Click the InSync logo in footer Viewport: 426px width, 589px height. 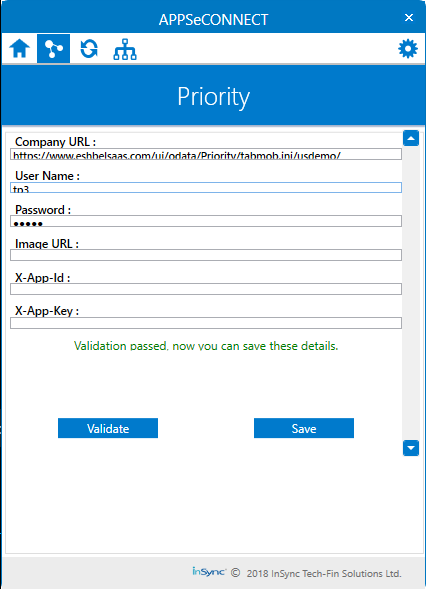point(209,572)
